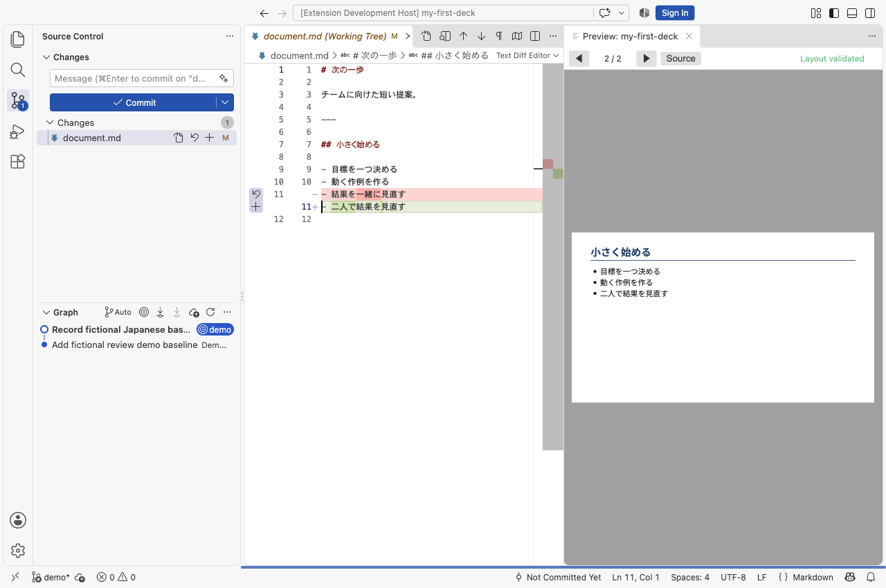Image resolution: width=886 pixels, height=588 pixels.
Task: Open the Explorer view in activity bar
Action: coord(18,39)
